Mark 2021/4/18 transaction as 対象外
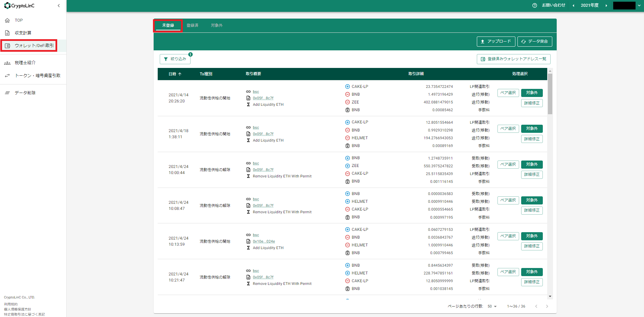The width and height of the screenshot is (644, 317). click(x=532, y=129)
